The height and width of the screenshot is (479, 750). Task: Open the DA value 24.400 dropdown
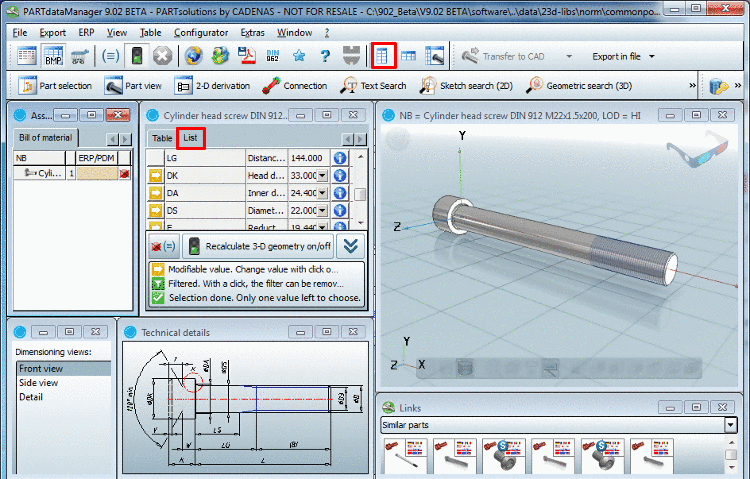tap(322, 193)
